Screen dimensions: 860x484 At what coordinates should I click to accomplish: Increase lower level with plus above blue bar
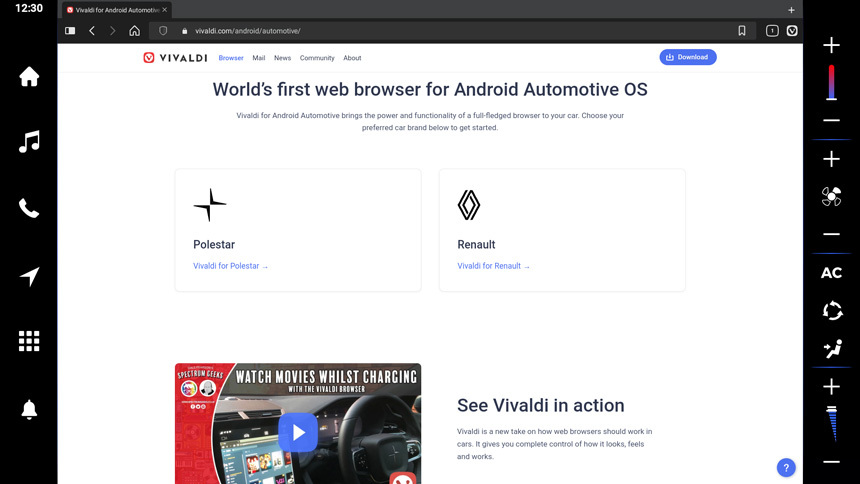tap(831, 386)
